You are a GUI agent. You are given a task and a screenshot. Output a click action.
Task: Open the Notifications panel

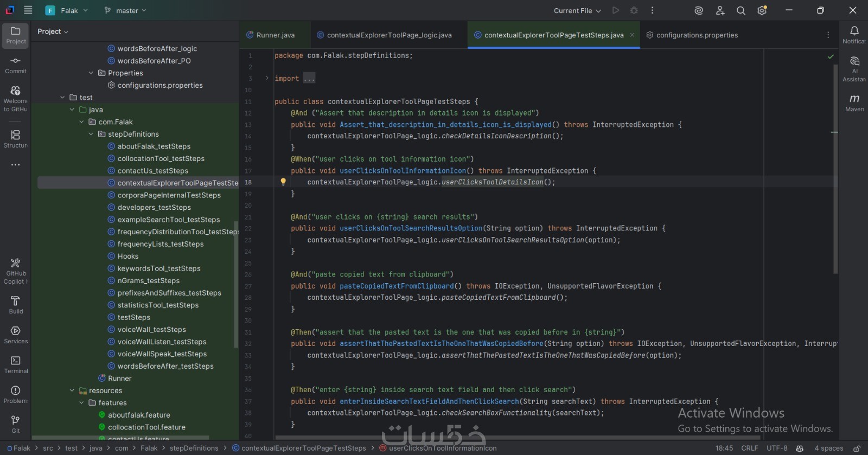tap(854, 35)
